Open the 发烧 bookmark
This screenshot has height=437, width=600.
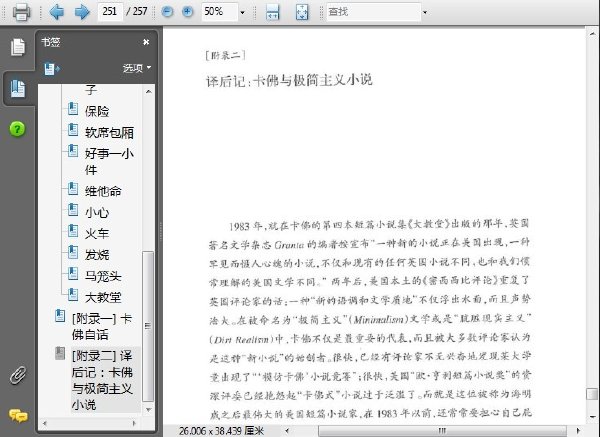click(x=97, y=254)
